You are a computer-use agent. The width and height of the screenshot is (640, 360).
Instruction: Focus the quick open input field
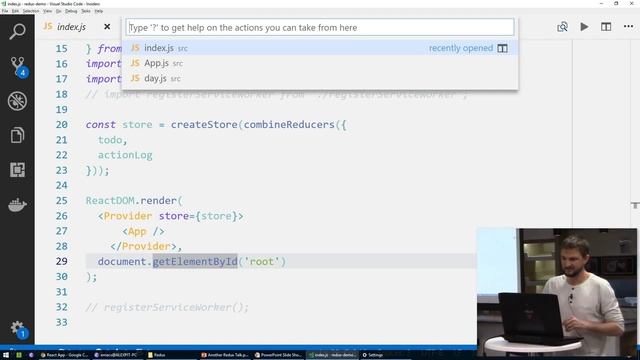click(320, 27)
